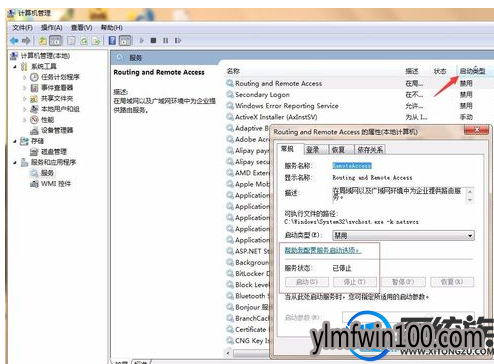Sort by the 状态 column header

[x=440, y=71]
